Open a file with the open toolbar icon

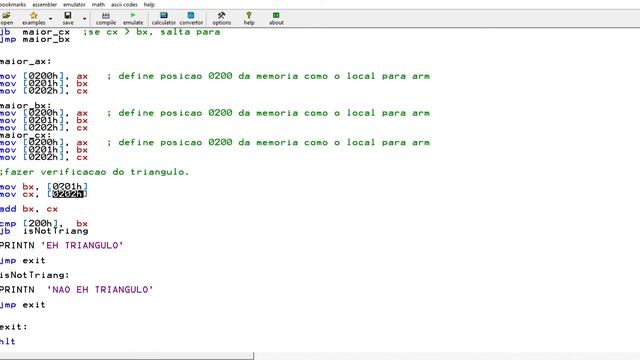[x=6, y=18]
